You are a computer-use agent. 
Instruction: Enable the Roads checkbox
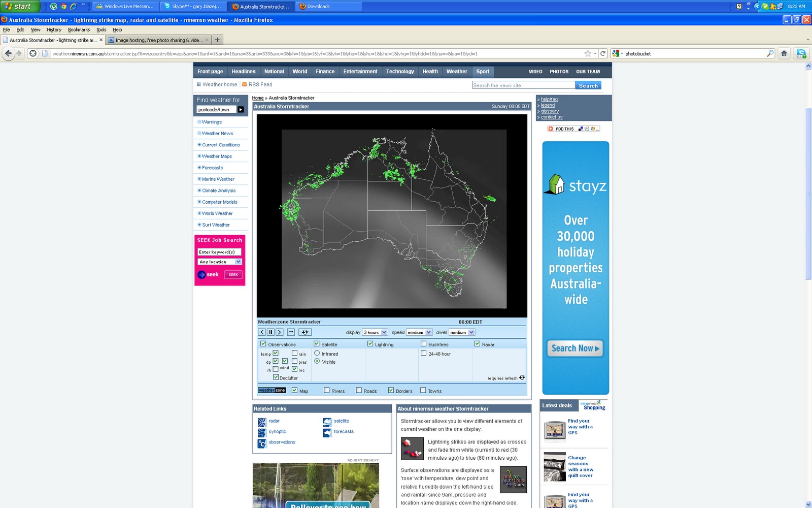pyautogui.click(x=359, y=390)
